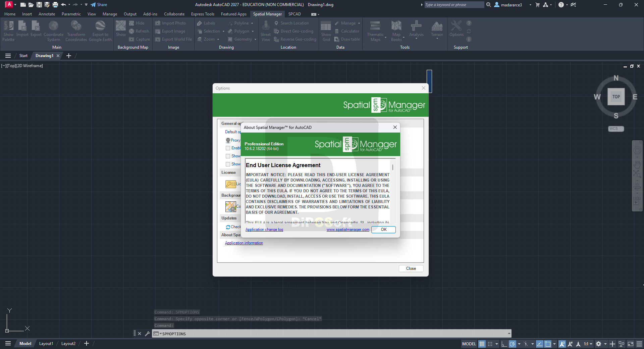The image size is (644, 349).
Task: Toggle the first Show checkbox under Enabl…
Action: 228,156
